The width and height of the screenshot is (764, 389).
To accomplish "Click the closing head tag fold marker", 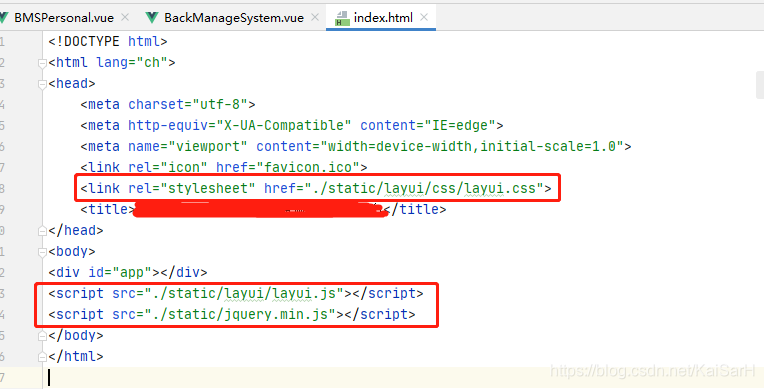I will (42, 231).
